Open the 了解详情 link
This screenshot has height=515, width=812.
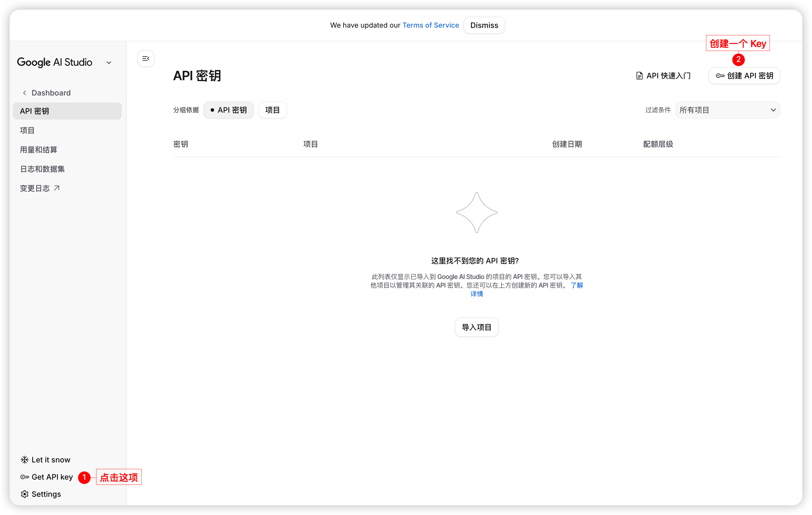coord(577,285)
